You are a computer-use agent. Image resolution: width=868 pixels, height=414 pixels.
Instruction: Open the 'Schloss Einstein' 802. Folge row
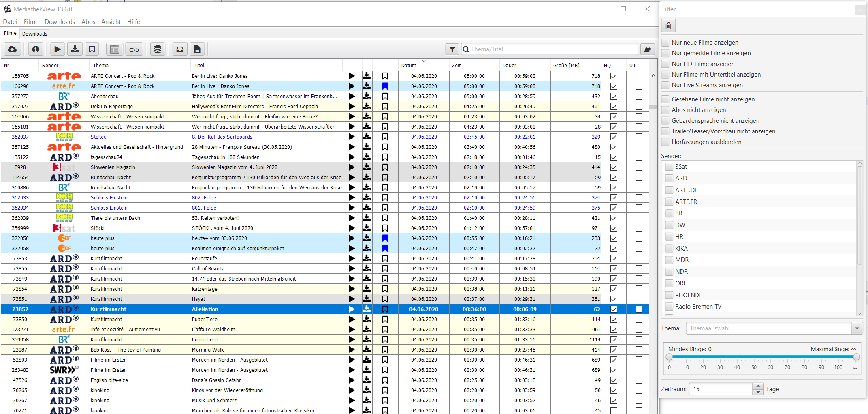coord(204,198)
